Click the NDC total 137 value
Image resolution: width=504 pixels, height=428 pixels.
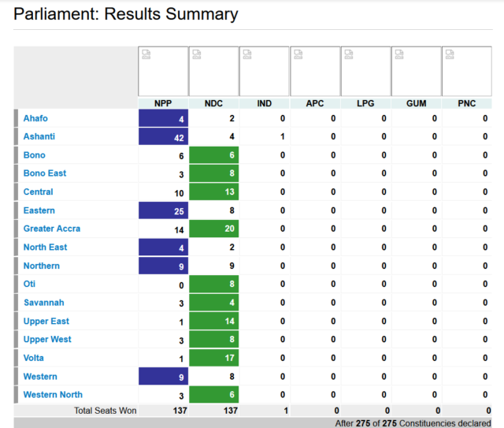pyautogui.click(x=231, y=411)
